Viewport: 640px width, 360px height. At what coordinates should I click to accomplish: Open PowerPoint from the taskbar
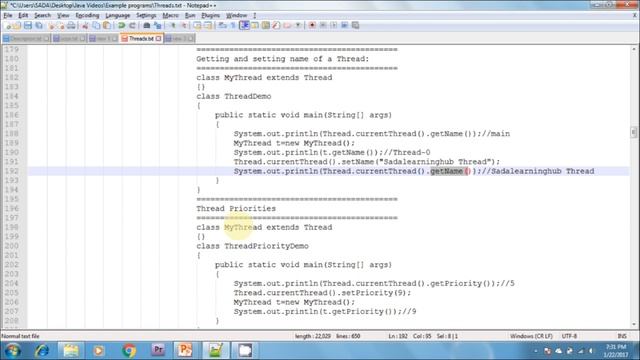tap(184, 351)
